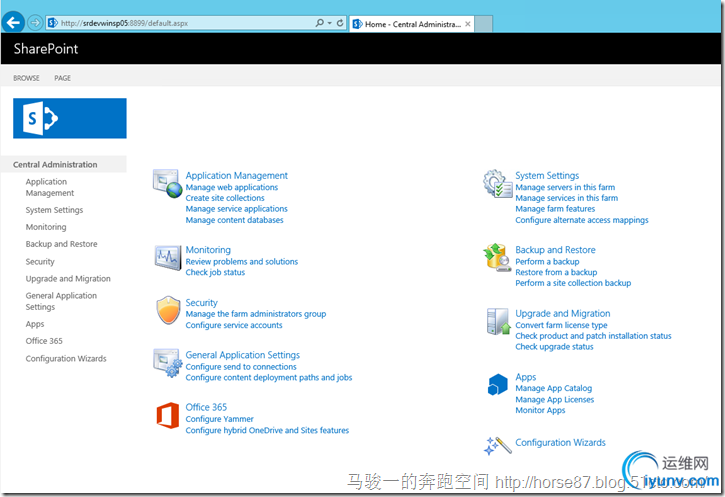Click Check job status link
This screenshot has height=497, width=725.
215,272
